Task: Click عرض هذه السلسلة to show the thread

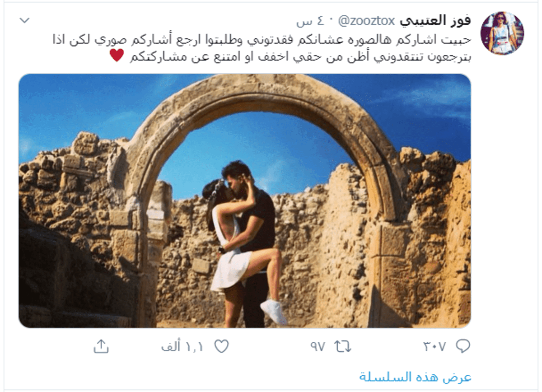Action: point(415,377)
